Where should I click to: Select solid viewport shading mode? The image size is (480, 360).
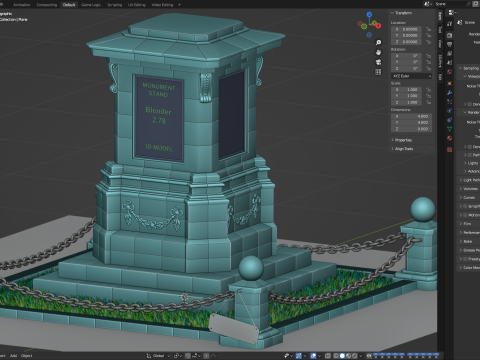(342, 356)
